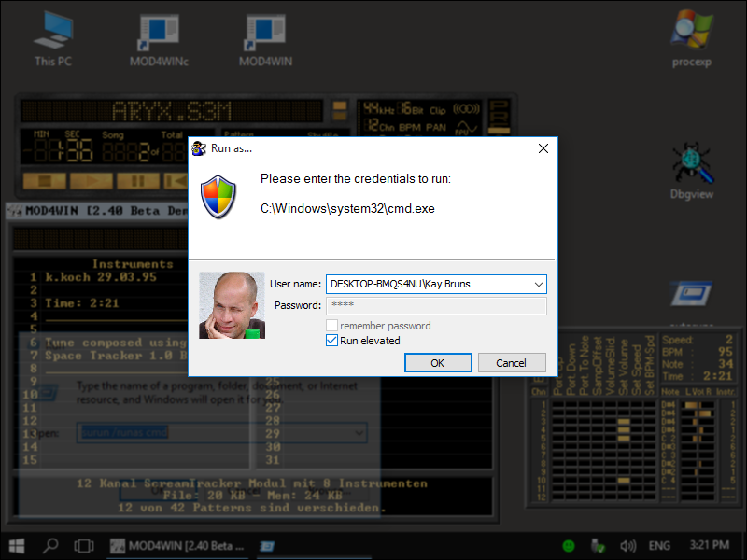Toggle the remember password checkbox
Viewport: 747px width, 560px height.
click(332, 326)
